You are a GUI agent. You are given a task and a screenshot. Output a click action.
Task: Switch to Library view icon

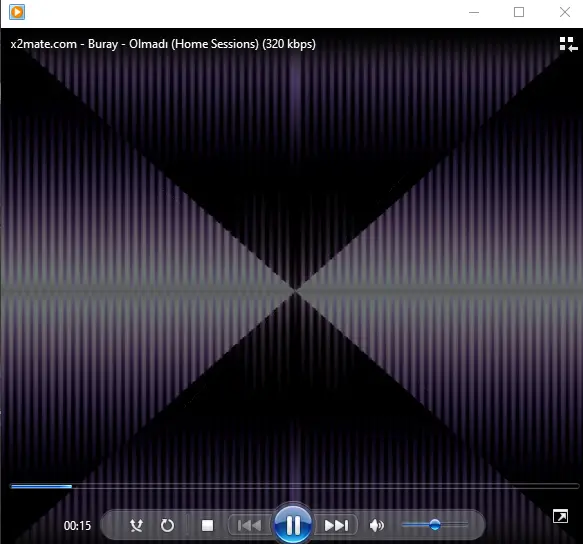tap(568, 44)
